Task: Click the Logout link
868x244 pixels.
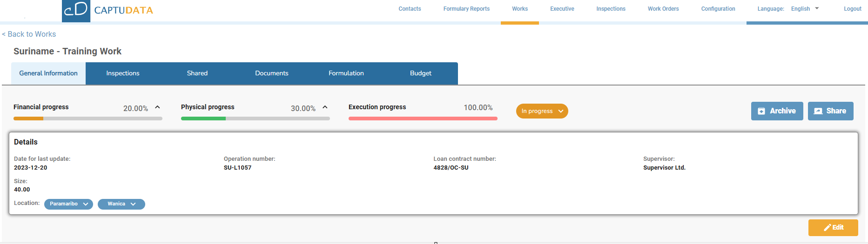Action: pos(852,9)
